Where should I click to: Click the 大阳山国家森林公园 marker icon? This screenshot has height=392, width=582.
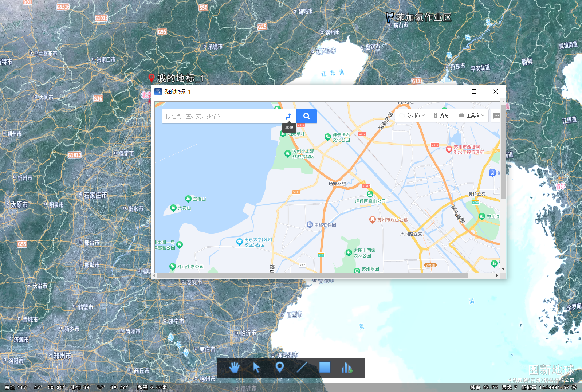tap(349, 252)
